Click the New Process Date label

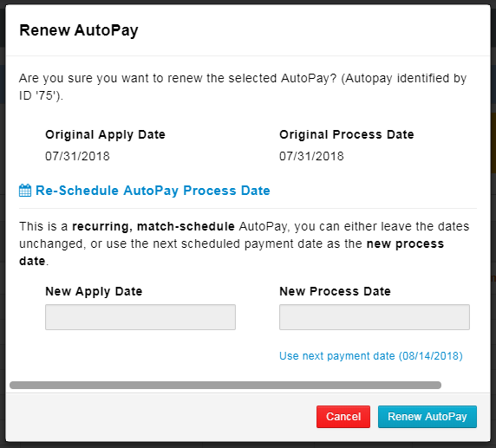(335, 291)
